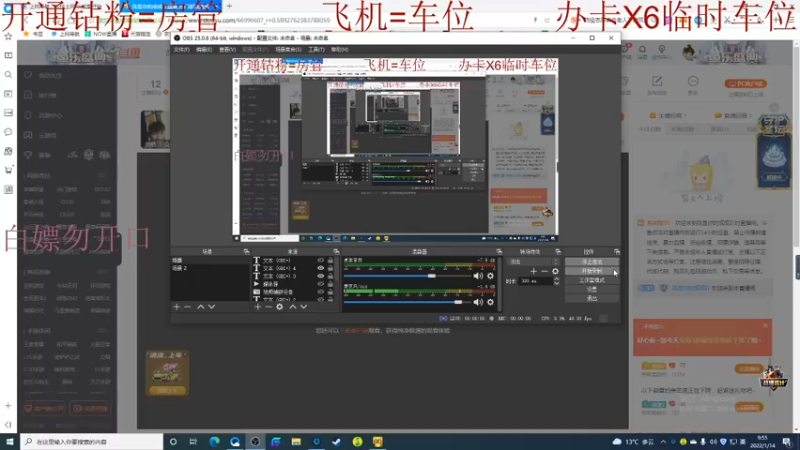Open OBS 工具(T) menu
The width and height of the screenshot is (800, 450).
(316, 49)
